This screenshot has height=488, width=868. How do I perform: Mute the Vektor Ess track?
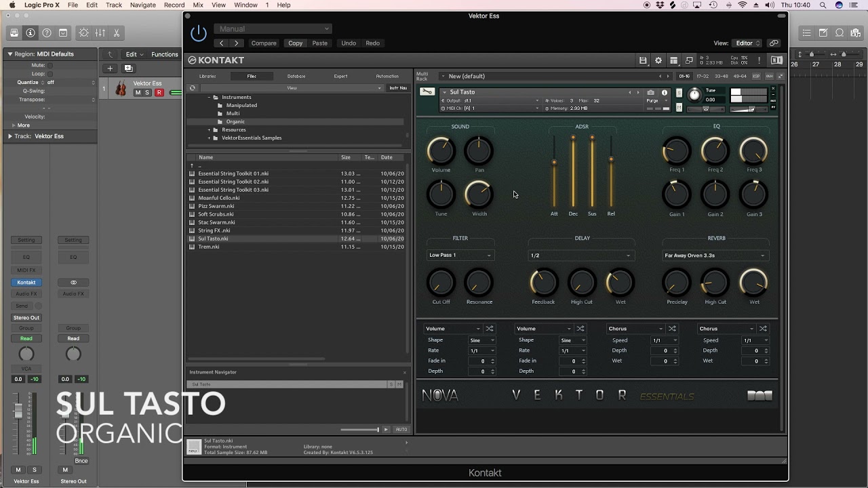click(x=138, y=93)
